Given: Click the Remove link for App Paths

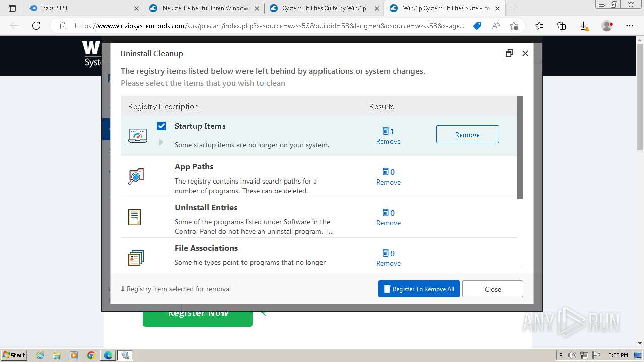Looking at the screenshot, I should pos(388,182).
